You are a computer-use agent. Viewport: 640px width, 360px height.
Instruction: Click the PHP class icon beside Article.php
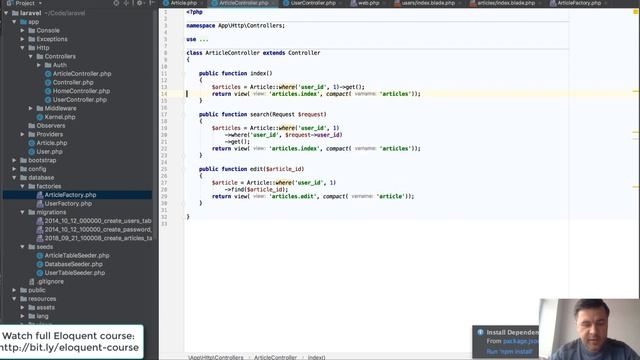click(x=31, y=143)
